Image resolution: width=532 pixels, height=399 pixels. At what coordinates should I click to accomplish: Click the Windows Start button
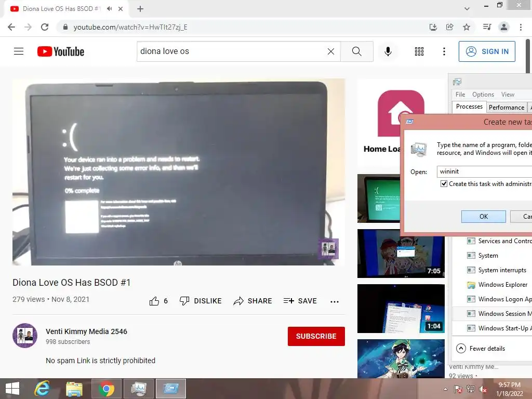pos(12,389)
